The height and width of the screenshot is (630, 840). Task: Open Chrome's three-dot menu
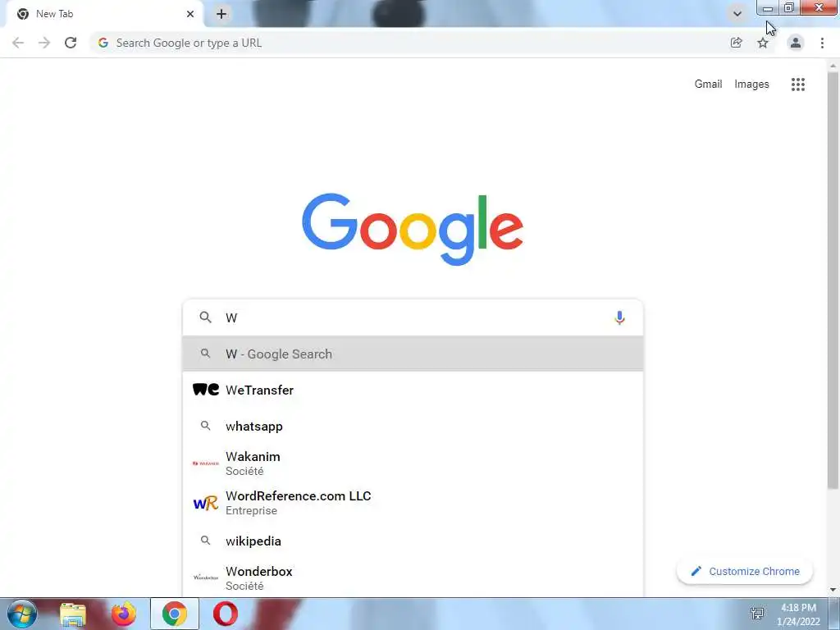point(822,43)
